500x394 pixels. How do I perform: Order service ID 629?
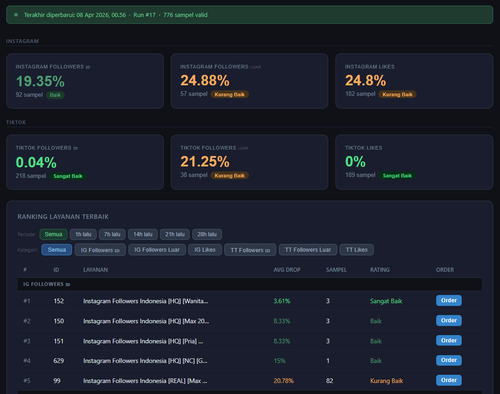click(449, 360)
